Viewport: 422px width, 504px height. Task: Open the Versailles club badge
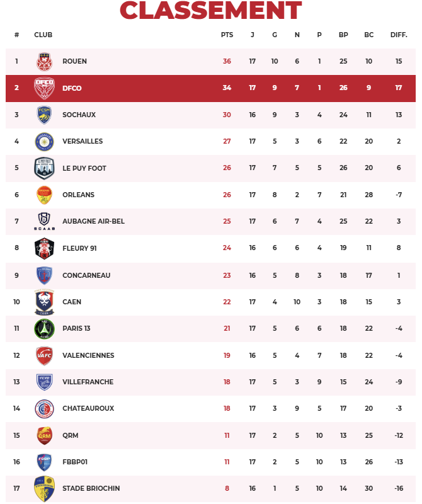click(45, 141)
